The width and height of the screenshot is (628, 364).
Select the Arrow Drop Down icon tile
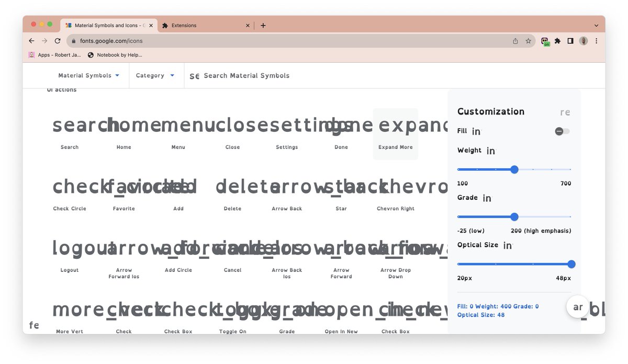[396, 257]
